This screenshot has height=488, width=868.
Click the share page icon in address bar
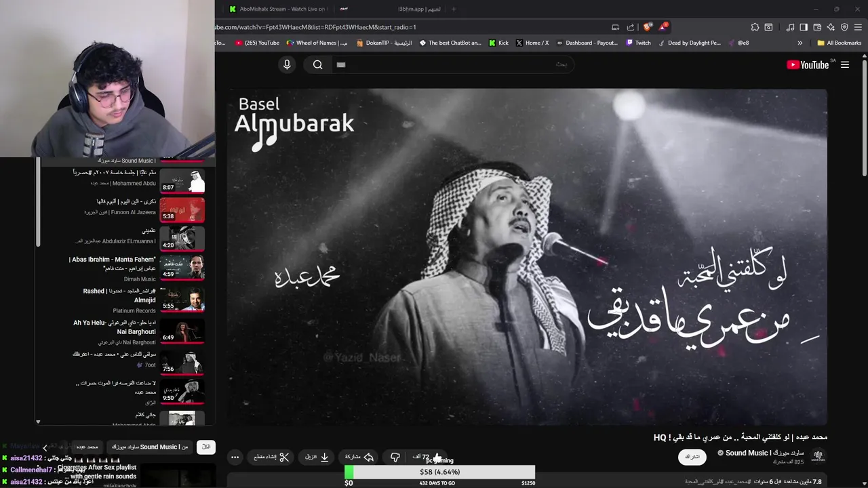[631, 27]
